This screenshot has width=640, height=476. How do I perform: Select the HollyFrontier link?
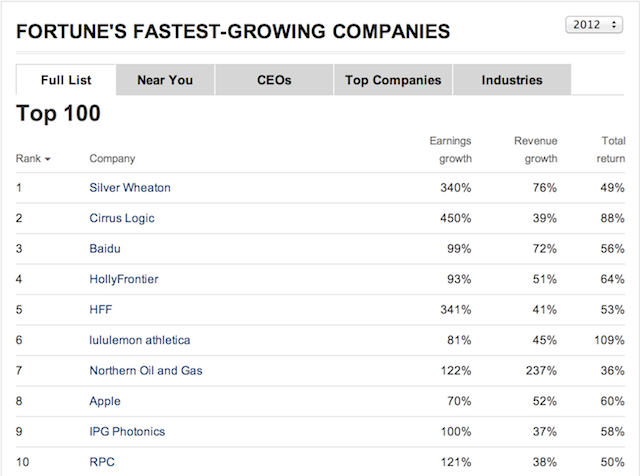(124, 279)
